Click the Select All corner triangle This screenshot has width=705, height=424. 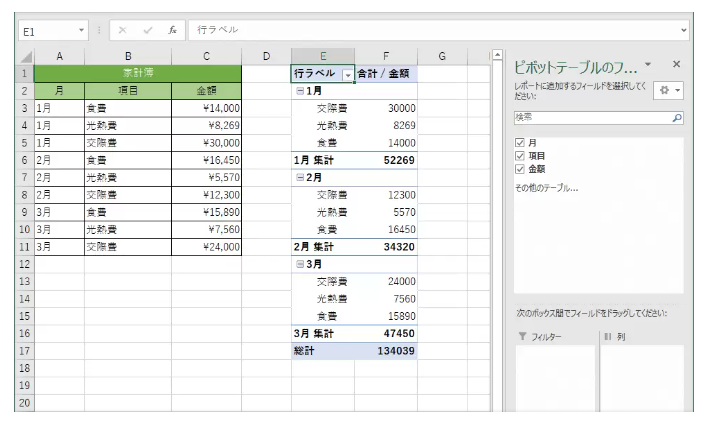coord(25,57)
